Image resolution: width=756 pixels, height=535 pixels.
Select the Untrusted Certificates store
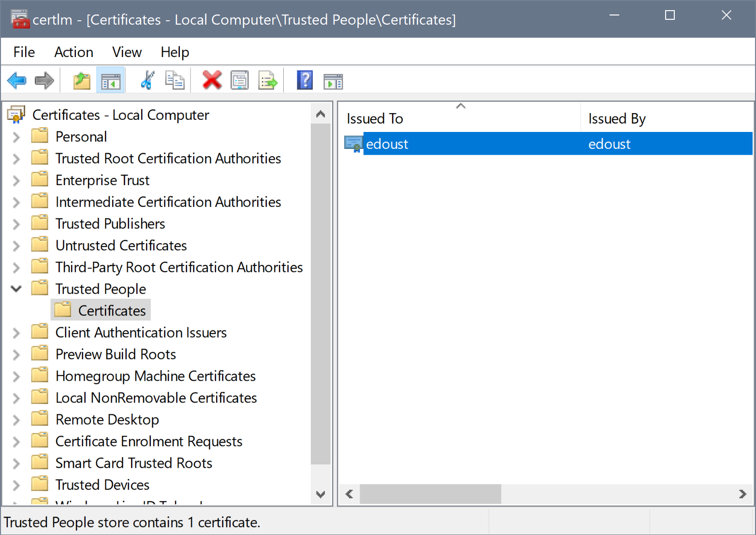click(121, 246)
